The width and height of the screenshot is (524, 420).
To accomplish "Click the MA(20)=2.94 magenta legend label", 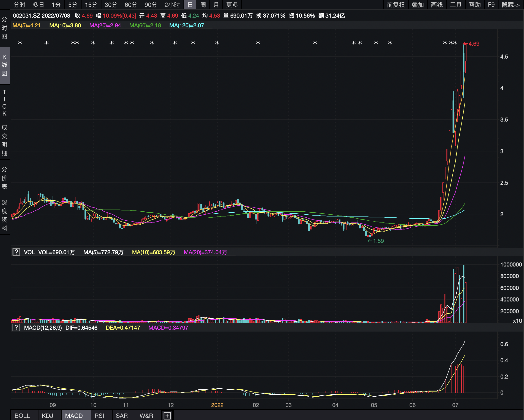I will pyautogui.click(x=105, y=25).
